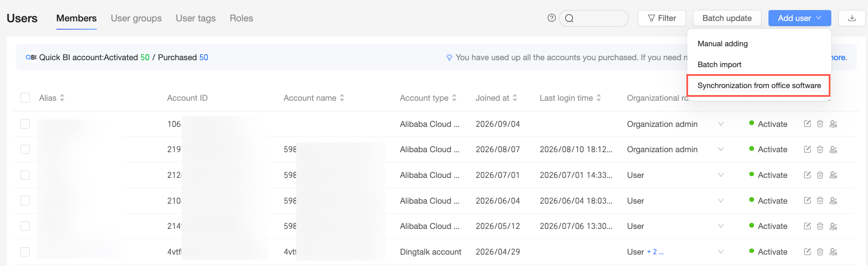This screenshot has width=868, height=266.
Task: Select Batch import menu option
Action: point(720,65)
